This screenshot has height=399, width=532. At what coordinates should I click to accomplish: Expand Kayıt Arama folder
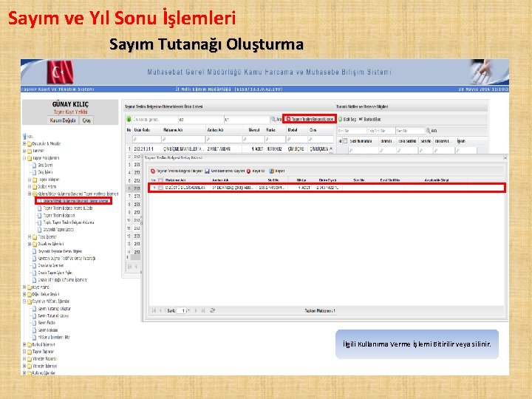[24, 287]
